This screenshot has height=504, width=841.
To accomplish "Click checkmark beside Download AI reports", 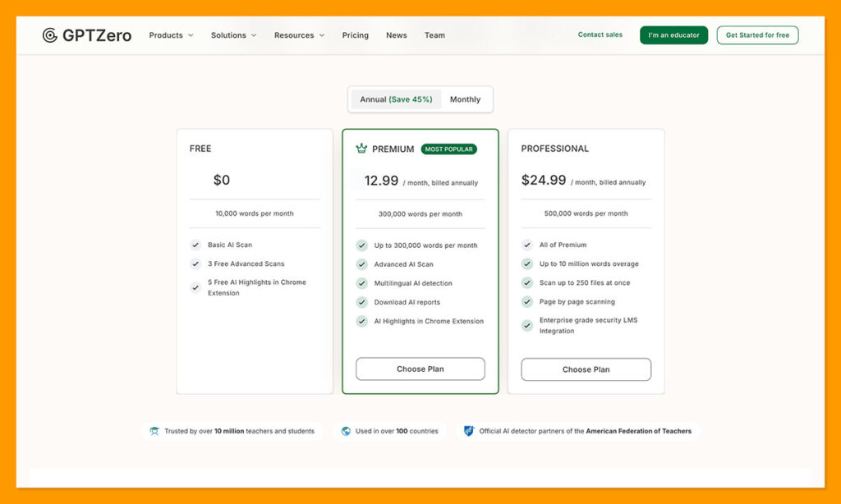I will tap(362, 302).
